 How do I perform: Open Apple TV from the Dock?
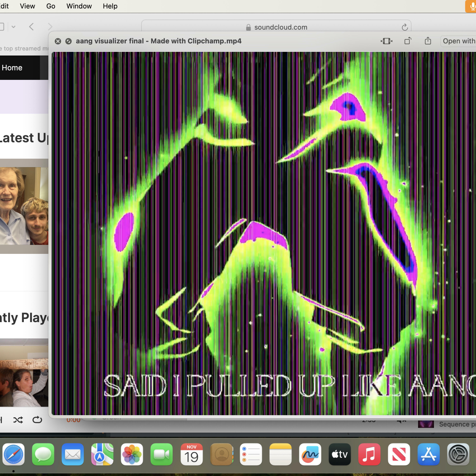click(340, 454)
